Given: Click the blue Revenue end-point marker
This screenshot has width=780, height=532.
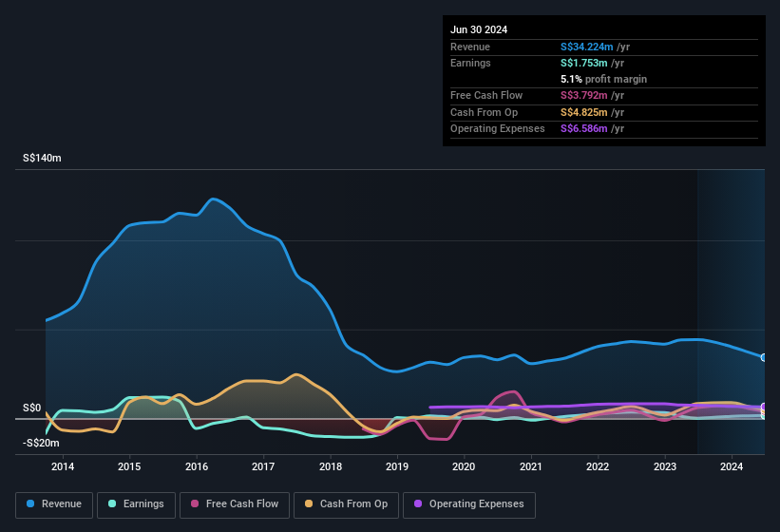Looking at the screenshot, I should click(764, 357).
